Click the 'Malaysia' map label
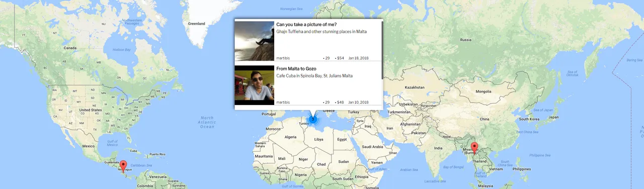The height and width of the screenshot is (189, 644). click(486, 185)
